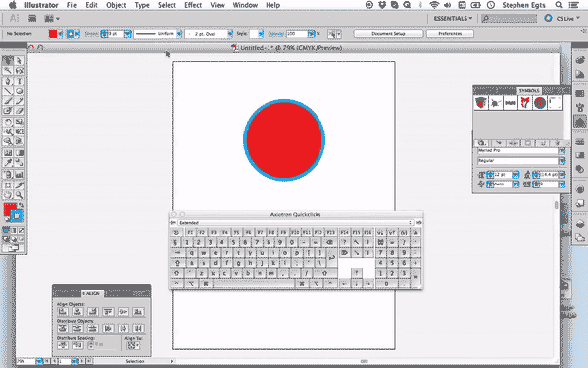Click numpad 0 key on Quickclicks keyboard
The width and height of the screenshot is (588, 368).
pos(386,284)
